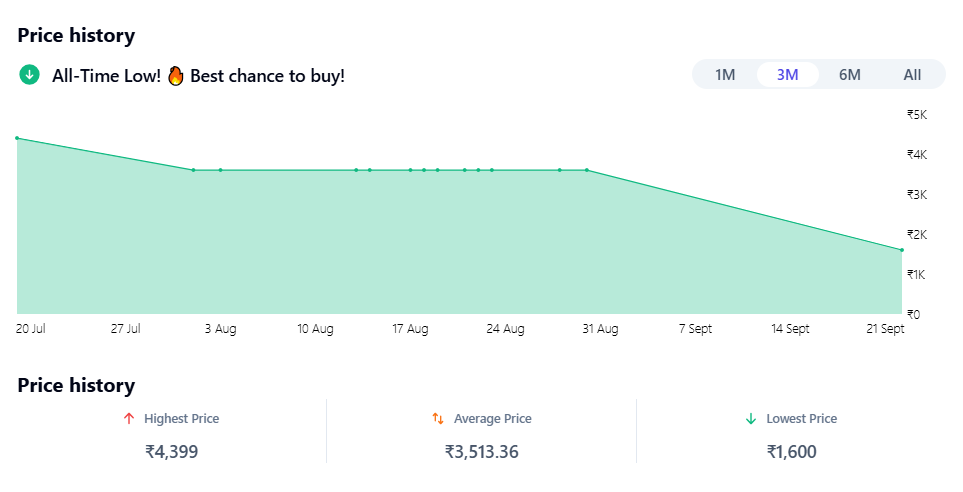Viewport: 963px width, 492px height.
Task: Click the green All-Time Low arrow icon
Action: [30, 75]
